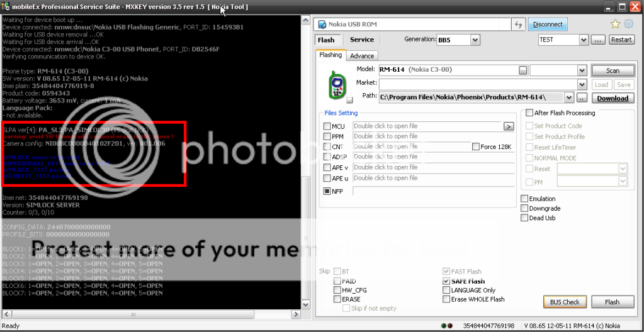Viewport: 644px width, 332px height.
Task: Click the yellow star favorites icon
Action: [x=615, y=25]
